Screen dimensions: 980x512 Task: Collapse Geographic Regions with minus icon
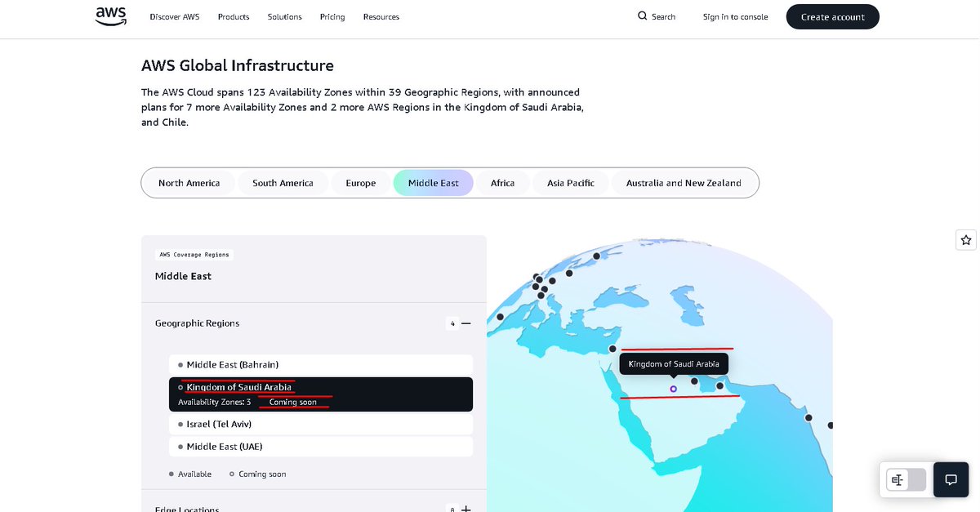(466, 323)
